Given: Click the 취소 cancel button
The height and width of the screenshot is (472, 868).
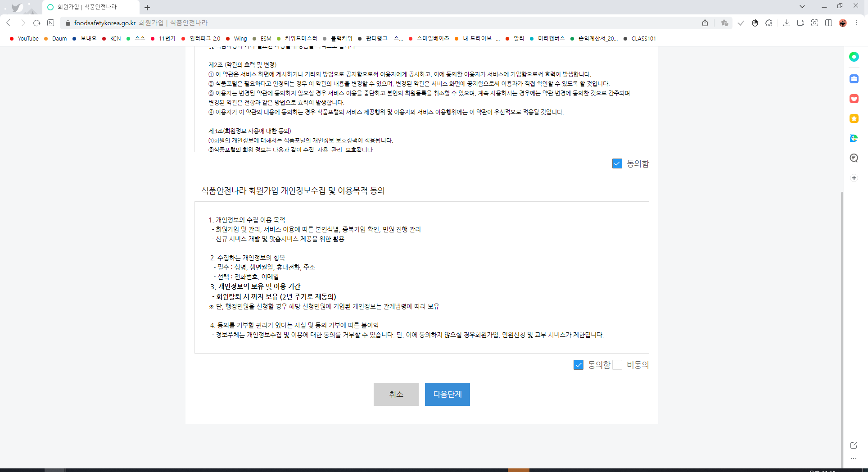Looking at the screenshot, I should coord(396,395).
